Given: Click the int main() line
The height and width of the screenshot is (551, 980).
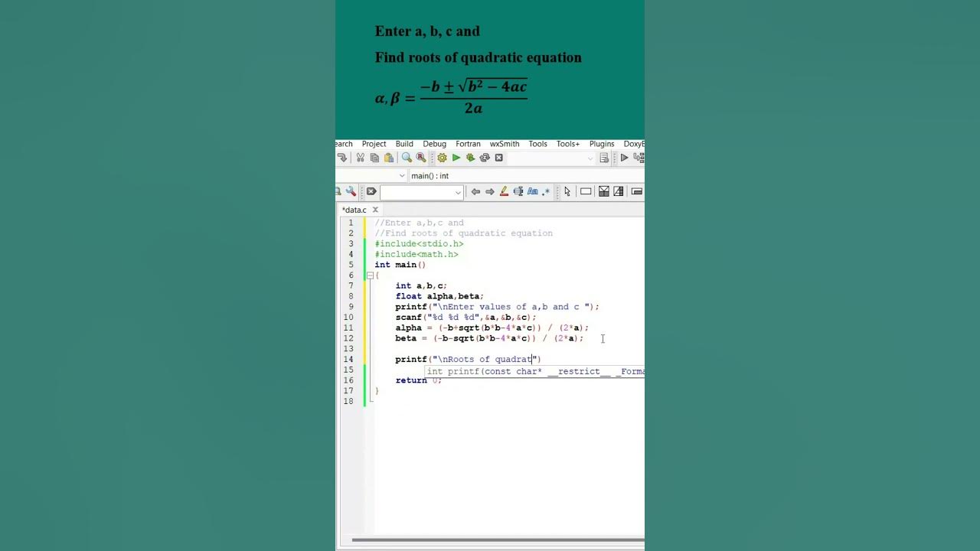Looking at the screenshot, I should point(400,265).
